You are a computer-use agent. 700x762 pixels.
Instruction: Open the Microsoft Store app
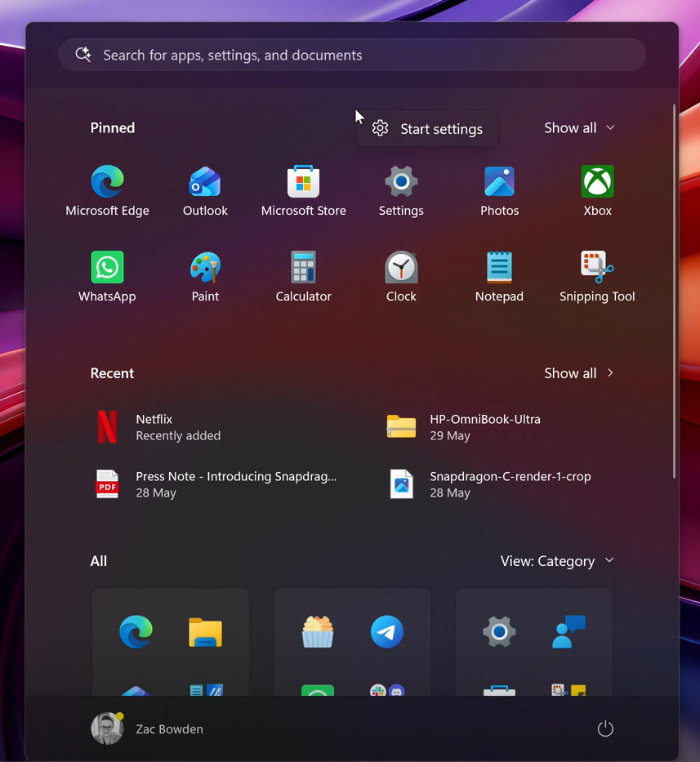point(303,191)
